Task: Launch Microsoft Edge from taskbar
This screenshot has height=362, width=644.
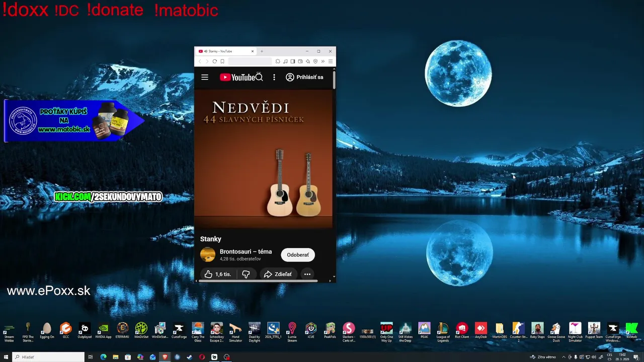Action: click(x=103, y=357)
